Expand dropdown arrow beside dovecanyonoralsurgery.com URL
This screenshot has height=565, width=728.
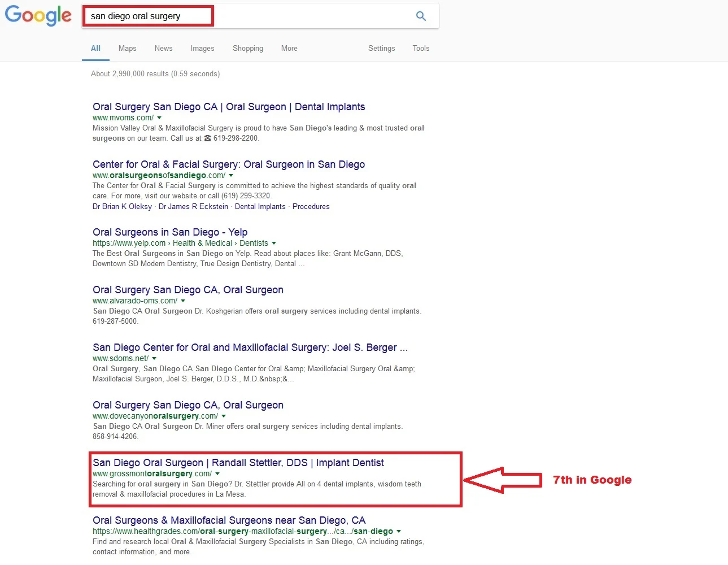tap(224, 416)
